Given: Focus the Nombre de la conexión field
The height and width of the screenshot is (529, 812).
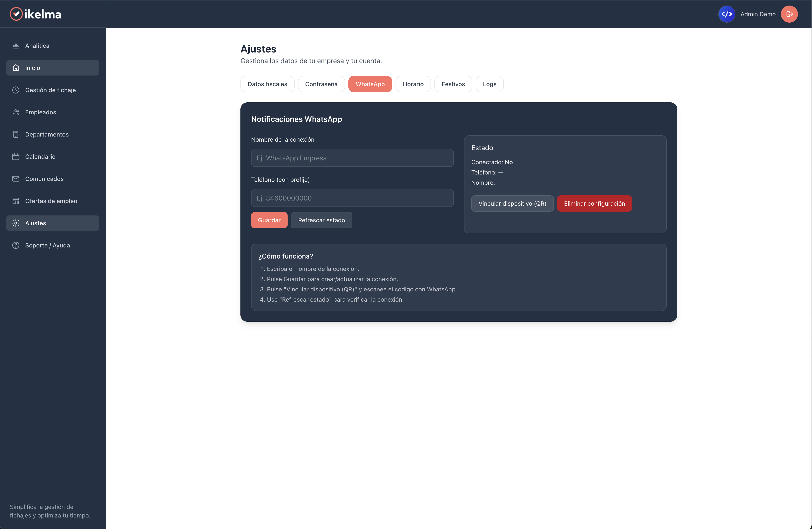Looking at the screenshot, I should click(x=352, y=158).
